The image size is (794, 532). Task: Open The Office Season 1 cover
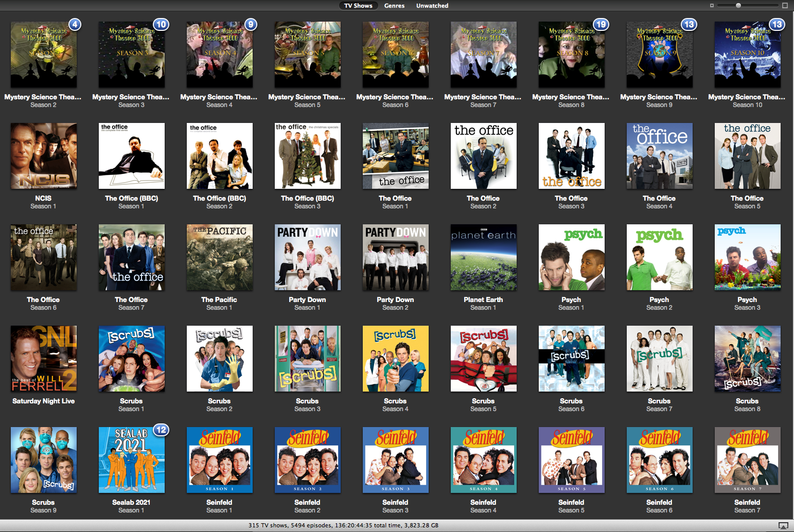[x=396, y=156]
